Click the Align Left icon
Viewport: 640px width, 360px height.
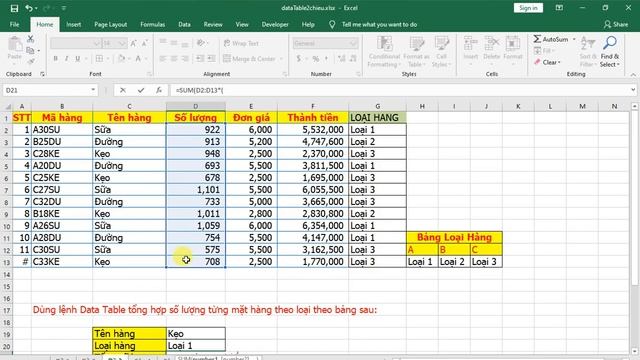[162, 59]
